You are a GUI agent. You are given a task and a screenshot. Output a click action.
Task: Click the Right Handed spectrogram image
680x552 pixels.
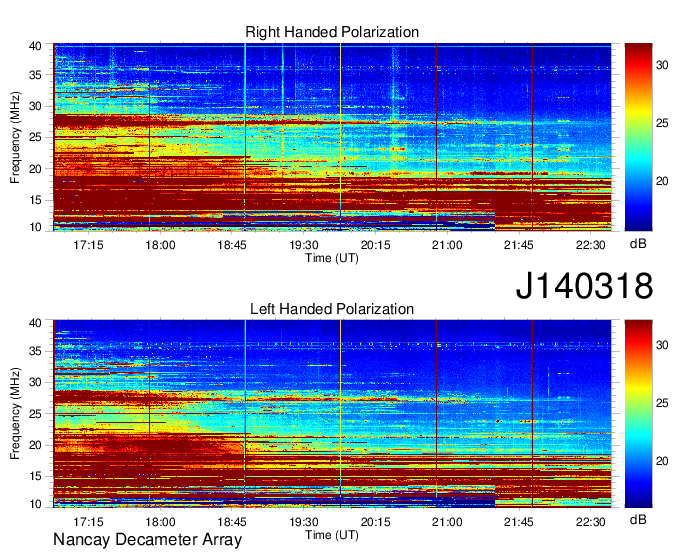pos(332,137)
